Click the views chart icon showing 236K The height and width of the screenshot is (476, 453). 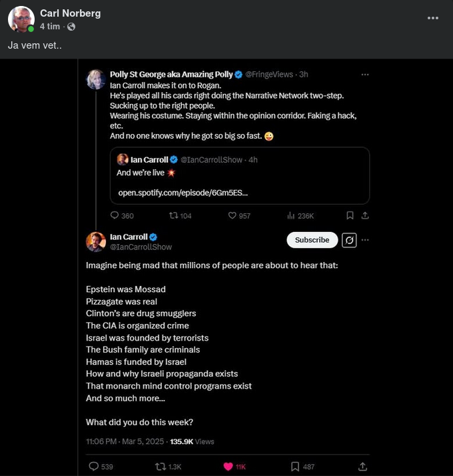point(290,215)
